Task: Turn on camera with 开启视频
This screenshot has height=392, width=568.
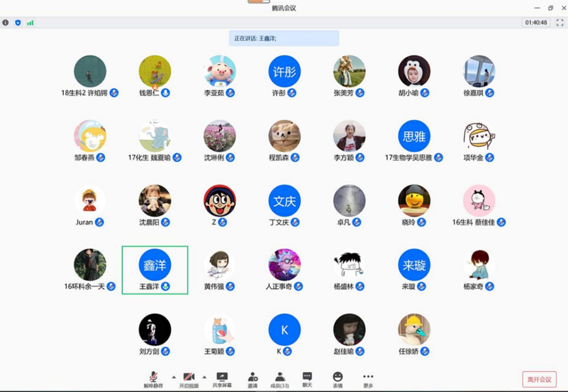Action: click(189, 379)
